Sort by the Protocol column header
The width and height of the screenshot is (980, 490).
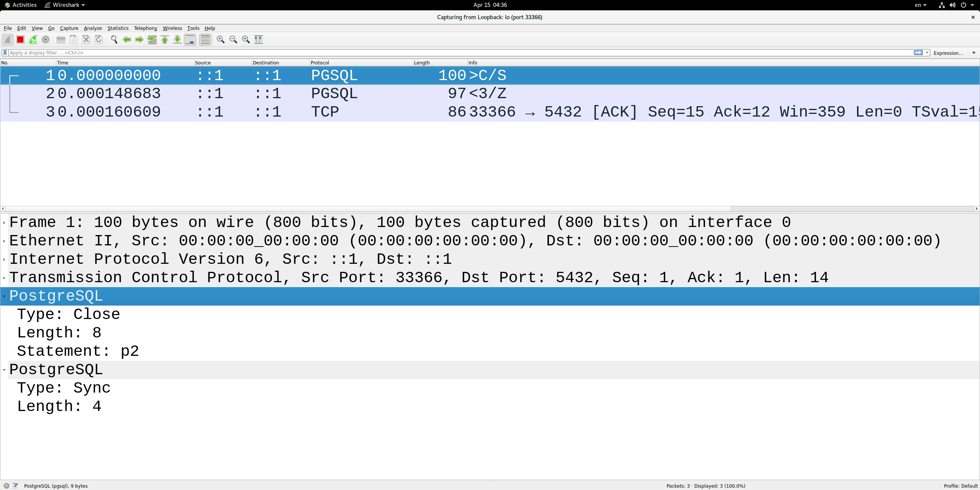click(x=361, y=62)
